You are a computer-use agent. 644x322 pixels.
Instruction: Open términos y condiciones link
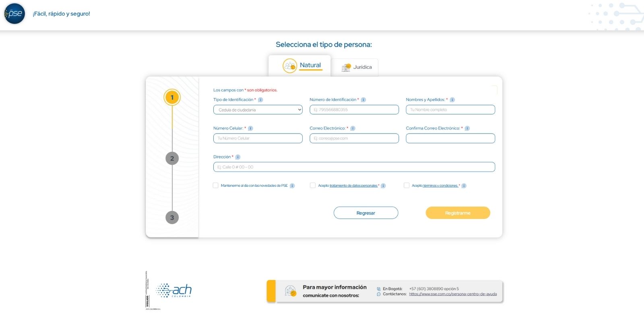point(441,186)
